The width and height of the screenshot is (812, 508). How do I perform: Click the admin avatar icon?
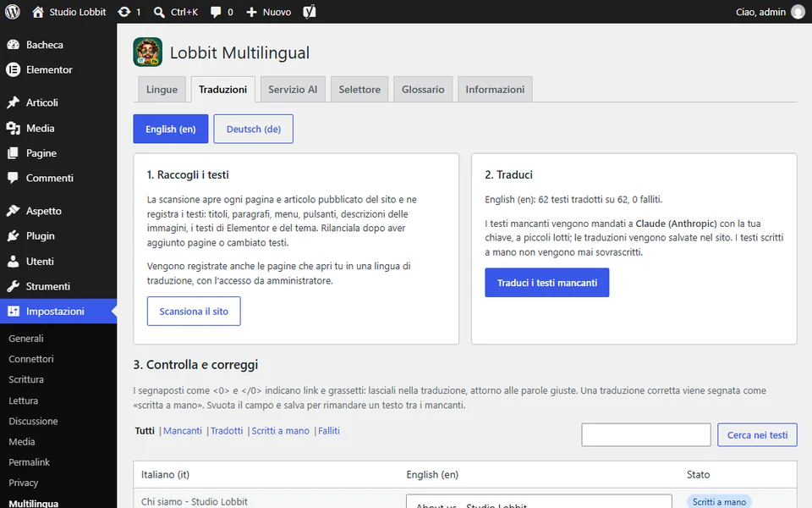[x=798, y=12]
